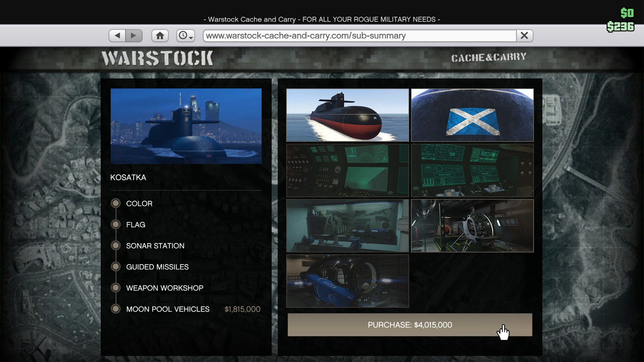Open the Guided Missiles option
This screenshot has height=362, width=644.
click(x=157, y=267)
